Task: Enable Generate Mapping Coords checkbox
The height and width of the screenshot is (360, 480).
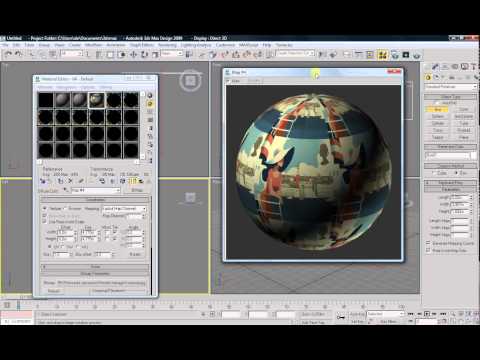Action: 428,244
